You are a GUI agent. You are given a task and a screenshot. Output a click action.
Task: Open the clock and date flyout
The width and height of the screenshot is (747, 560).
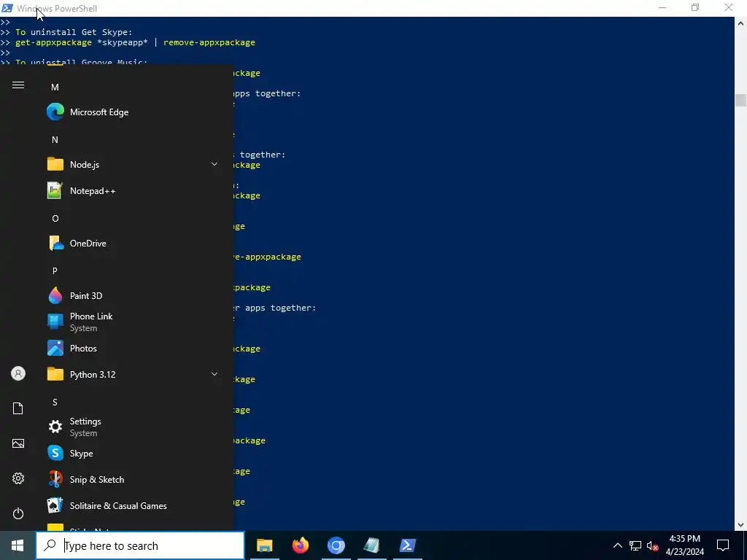coord(684,545)
